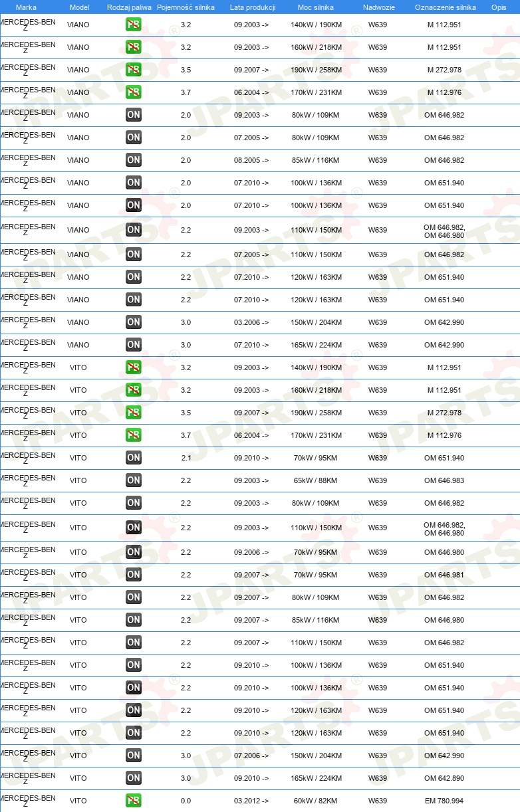The height and width of the screenshot is (812, 520).
Task: Click the Model column header
Action: (79, 7)
